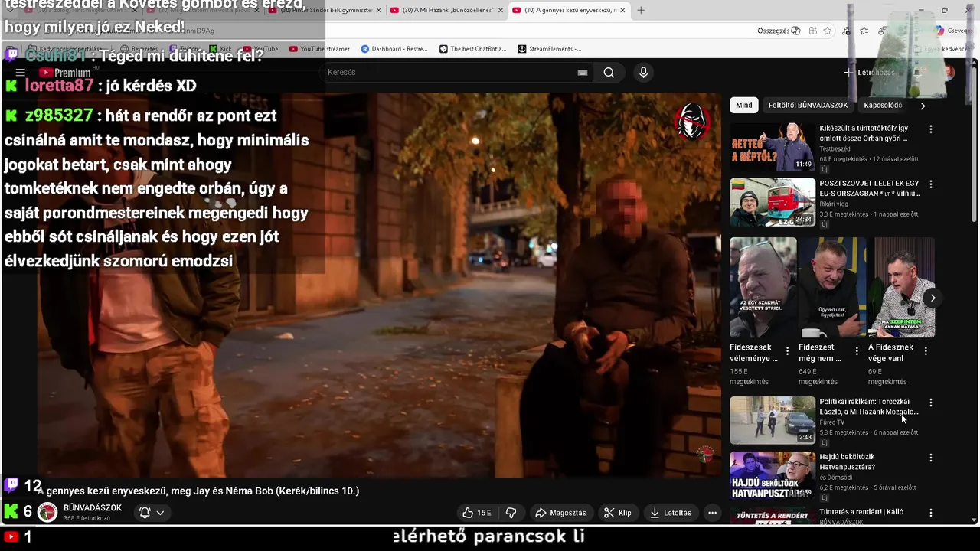Open BŰNVADÁSZOK channel avatar

[x=47, y=512]
